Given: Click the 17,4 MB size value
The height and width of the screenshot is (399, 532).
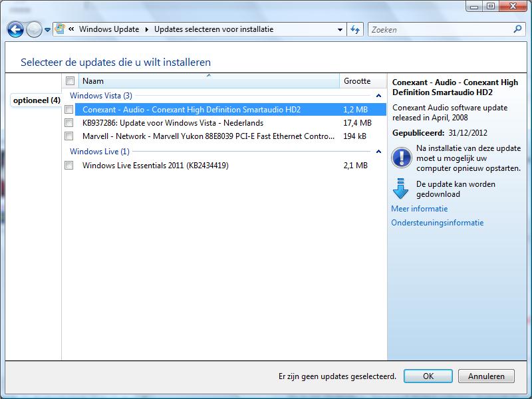Looking at the screenshot, I should (357, 123).
